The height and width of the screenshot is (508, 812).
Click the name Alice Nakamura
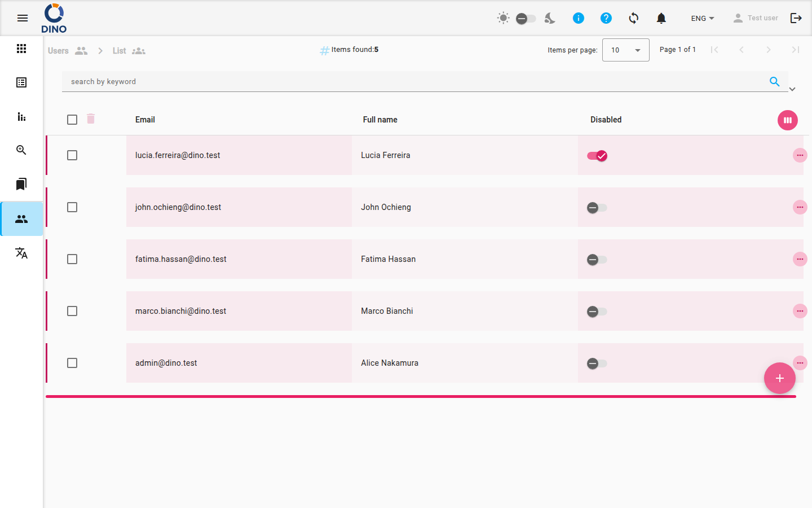click(390, 363)
